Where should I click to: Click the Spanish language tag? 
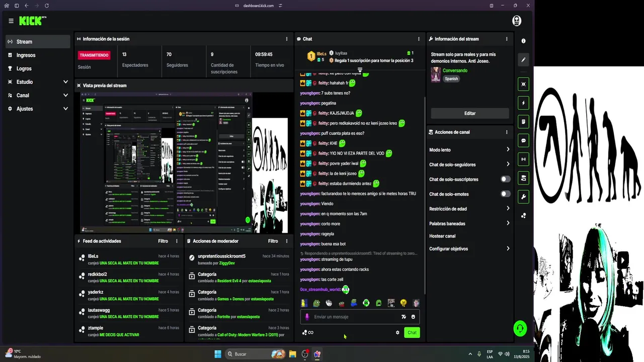(x=451, y=79)
